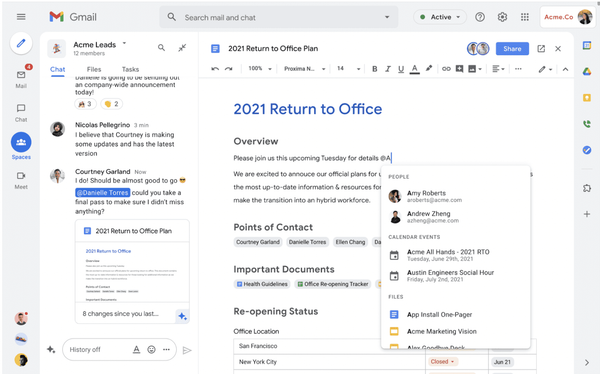Open the document in a new window

click(x=541, y=49)
